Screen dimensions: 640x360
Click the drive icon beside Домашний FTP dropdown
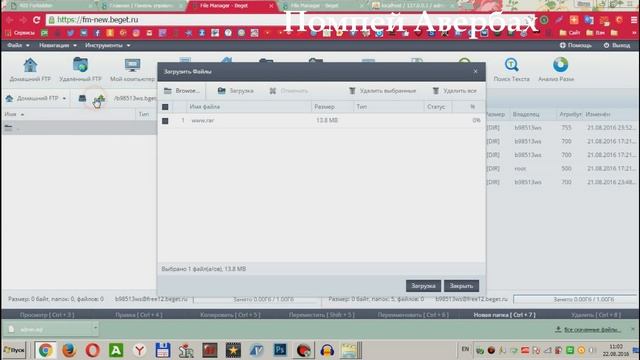click(82, 98)
